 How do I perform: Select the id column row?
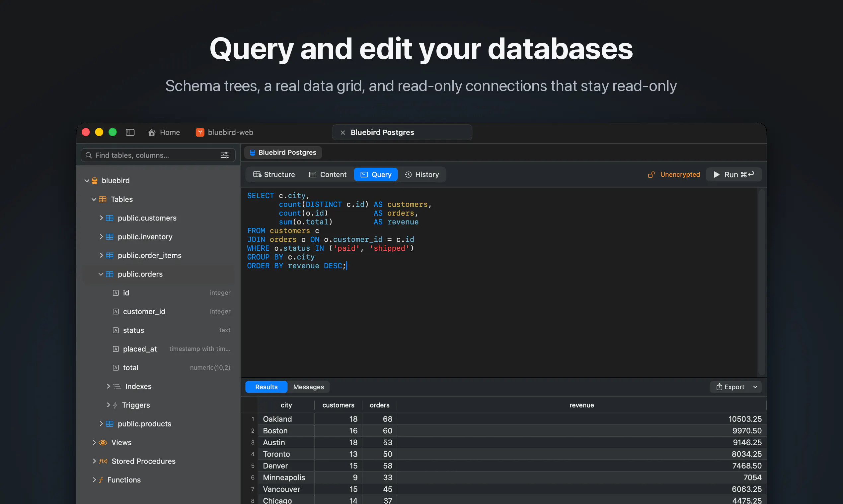tap(158, 293)
